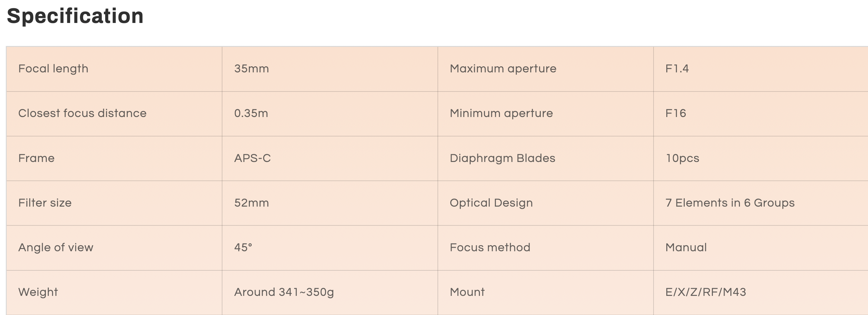Click the 45° angle of view value
The width and height of the screenshot is (868, 315).
(243, 247)
